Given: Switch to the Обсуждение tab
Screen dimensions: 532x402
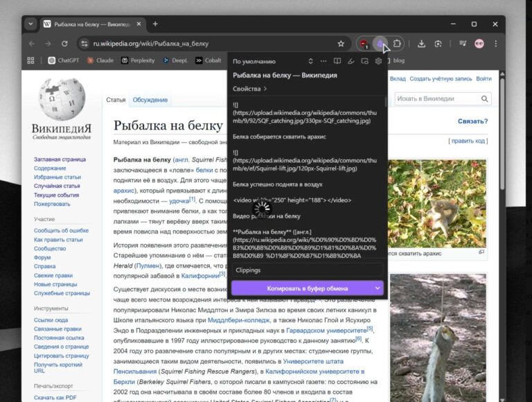Looking at the screenshot, I should coord(150,100).
